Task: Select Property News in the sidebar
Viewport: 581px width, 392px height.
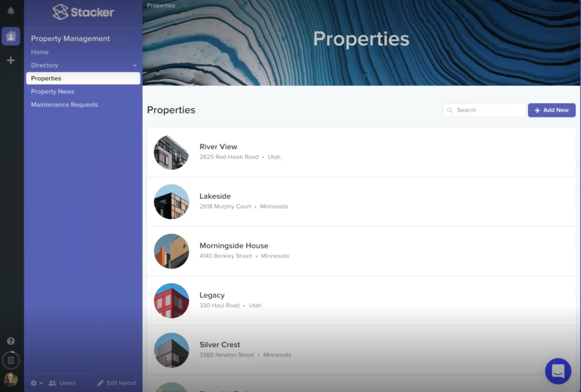Action: [x=53, y=91]
